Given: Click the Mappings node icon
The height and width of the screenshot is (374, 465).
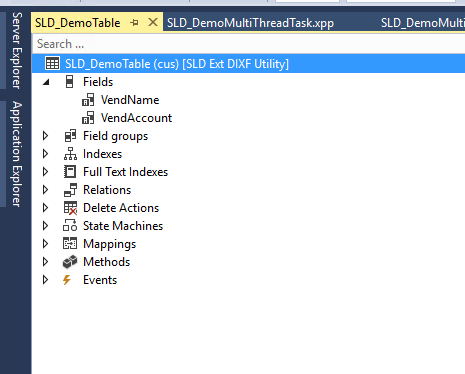Looking at the screenshot, I should [70, 244].
